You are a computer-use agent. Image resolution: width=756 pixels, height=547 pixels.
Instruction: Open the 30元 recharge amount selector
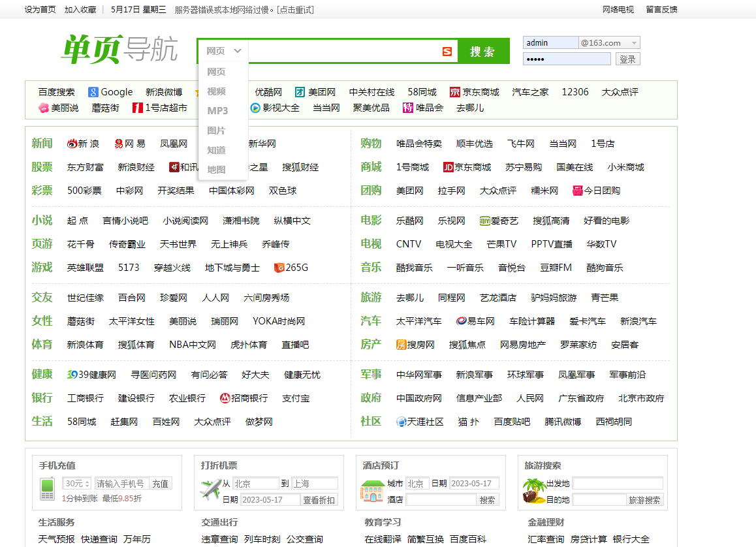(x=76, y=484)
